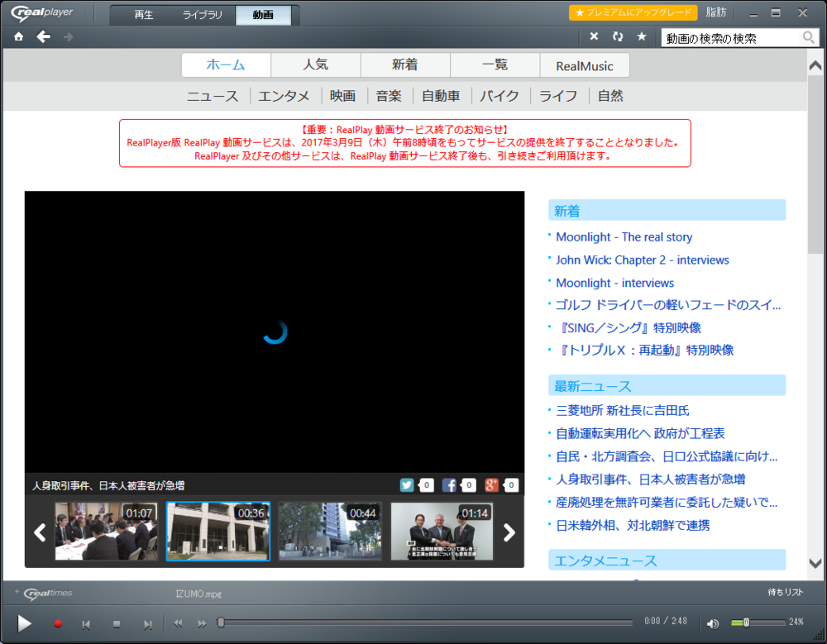Open John Wick: Chapter 2 interviews link

(x=643, y=260)
